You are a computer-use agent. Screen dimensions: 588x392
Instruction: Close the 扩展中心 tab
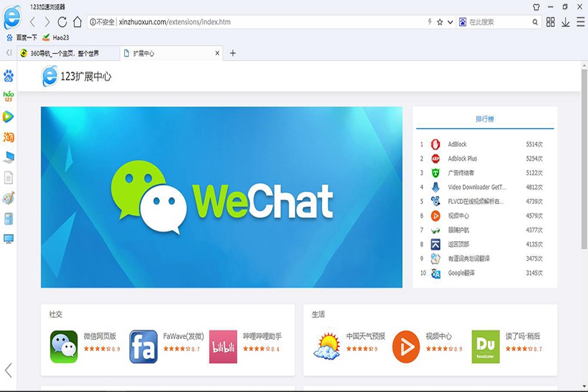tap(218, 53)
